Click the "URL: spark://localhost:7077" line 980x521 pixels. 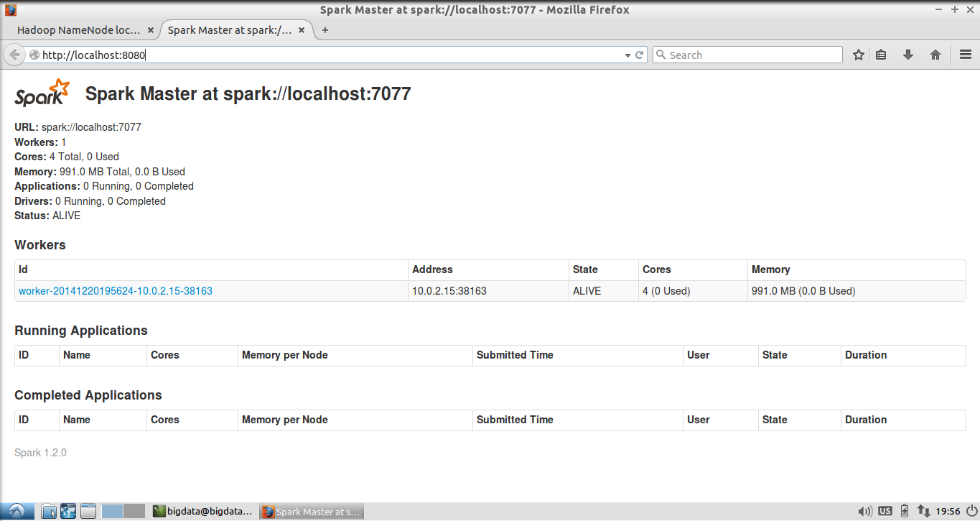[x=78, y=127]
